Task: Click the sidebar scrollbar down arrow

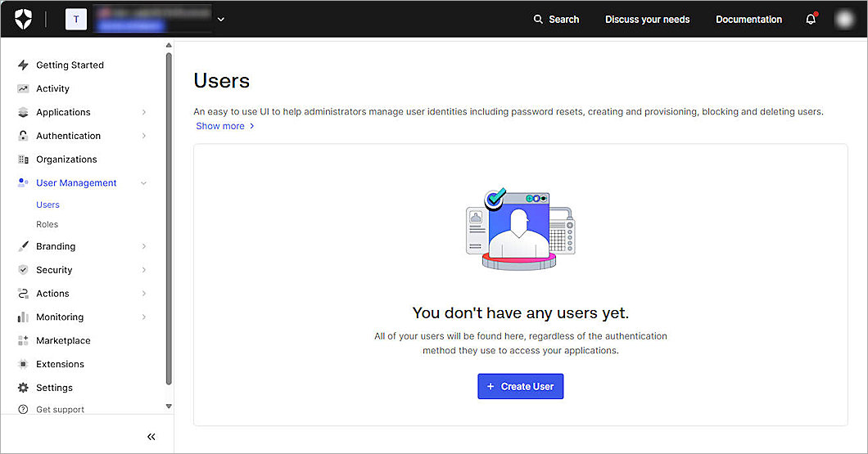Action: tap(169, 407)
